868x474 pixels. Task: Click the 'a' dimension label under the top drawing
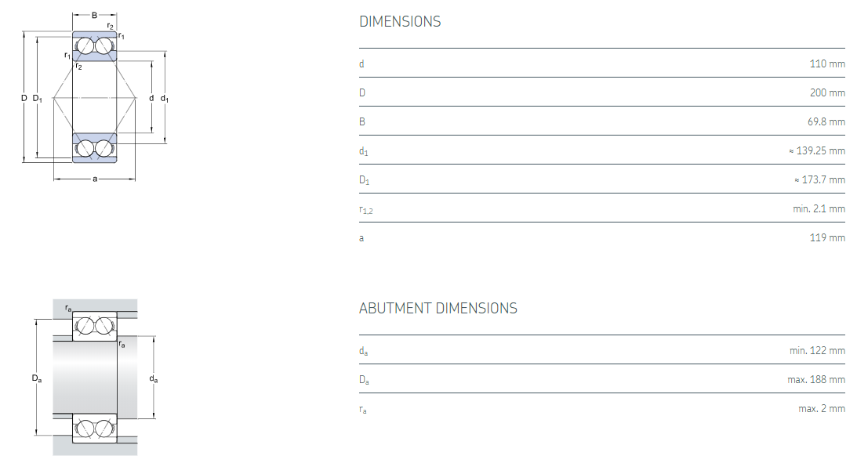click(x=95, y=179)
